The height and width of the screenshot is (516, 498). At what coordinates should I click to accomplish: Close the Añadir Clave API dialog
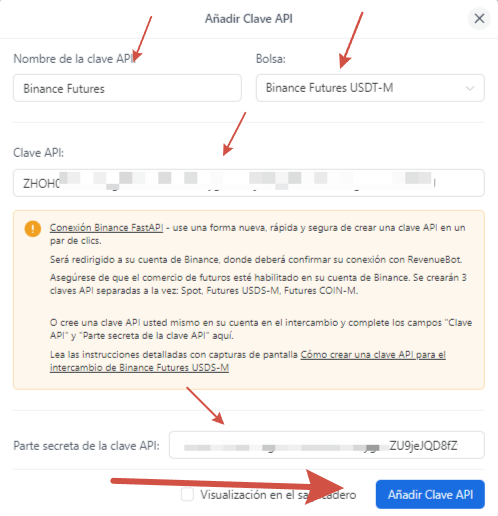pyautogui.click(x=479, y=18)
